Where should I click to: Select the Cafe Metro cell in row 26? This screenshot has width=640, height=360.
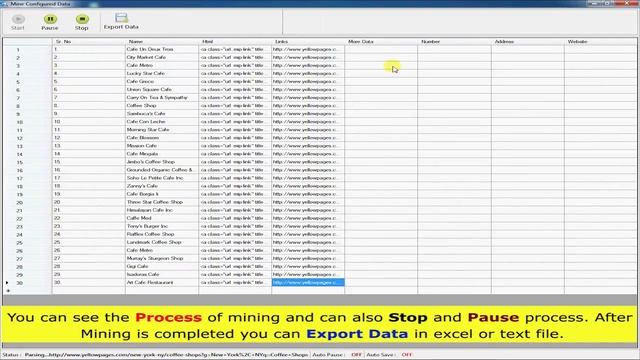pyautogui.click(x=162, y=250)
